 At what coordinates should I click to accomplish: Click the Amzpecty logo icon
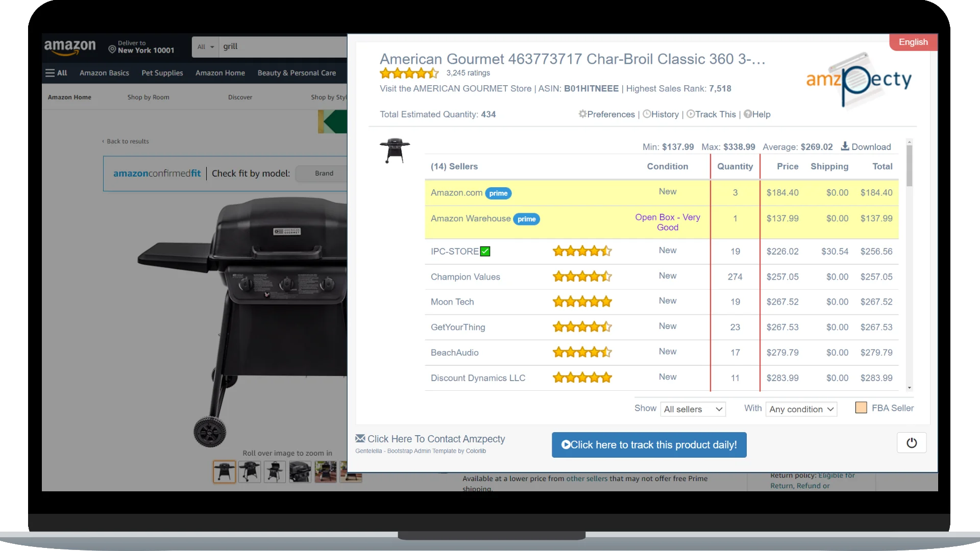(x=858, y=80)
